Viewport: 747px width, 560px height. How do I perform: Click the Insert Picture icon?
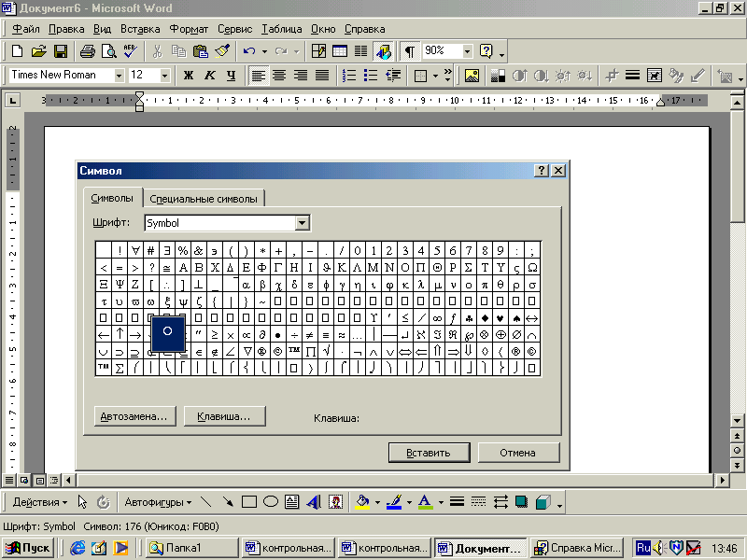coord(472,76)
